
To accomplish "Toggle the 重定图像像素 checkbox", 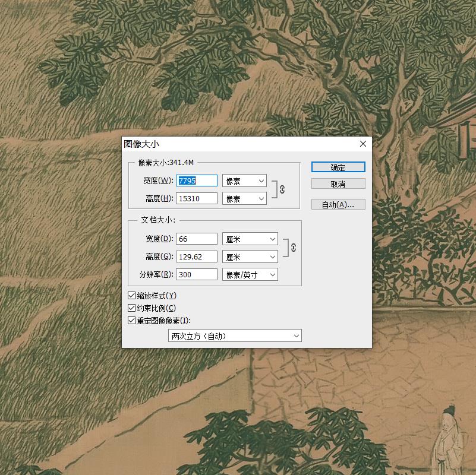I will coord(131,320).
